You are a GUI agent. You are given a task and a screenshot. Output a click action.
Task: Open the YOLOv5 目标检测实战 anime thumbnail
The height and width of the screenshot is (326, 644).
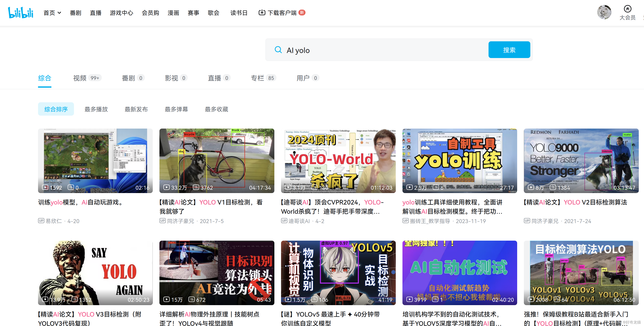click(x=338, y=273)
